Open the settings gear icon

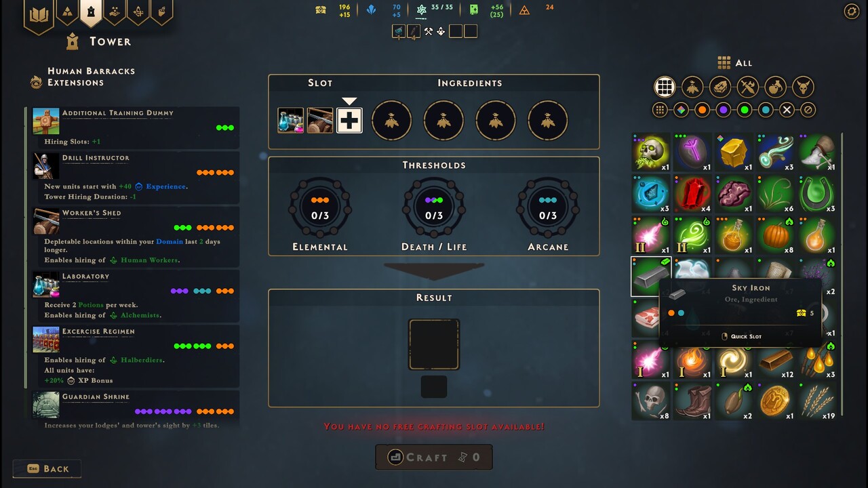(852, 11)
